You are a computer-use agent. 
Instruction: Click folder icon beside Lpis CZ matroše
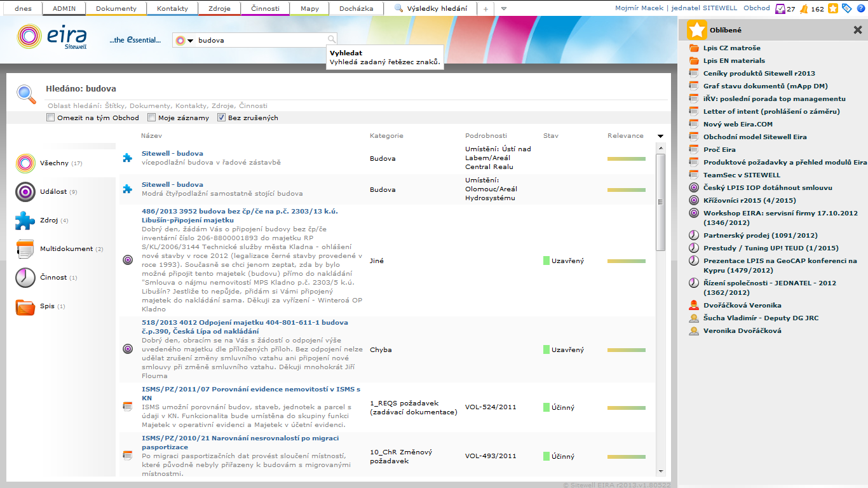694,48
